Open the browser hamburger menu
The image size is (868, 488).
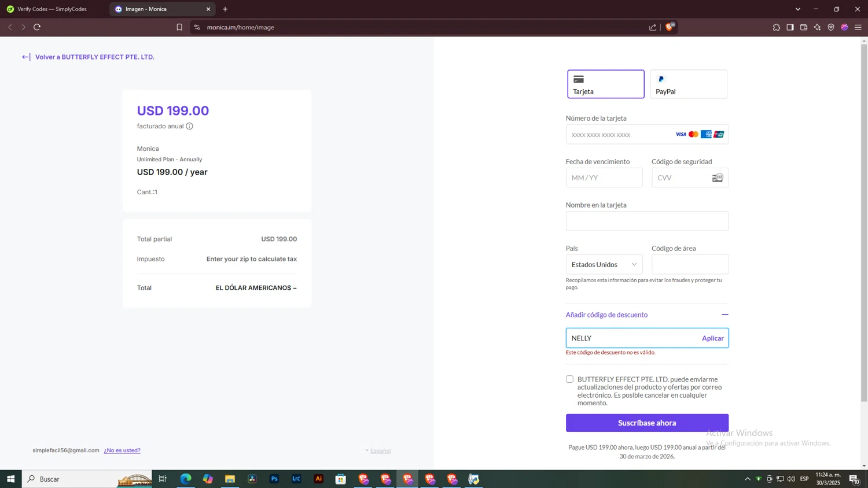(x=858, y=27)
